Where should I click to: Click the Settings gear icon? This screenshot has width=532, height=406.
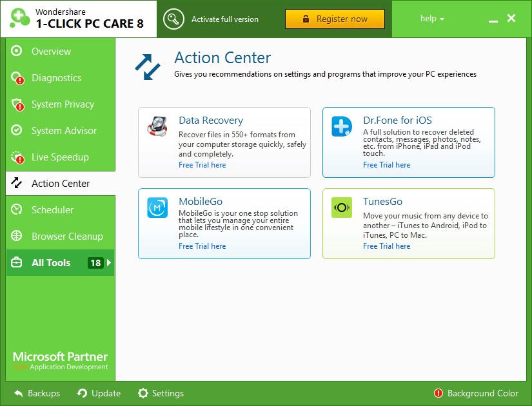143,393
